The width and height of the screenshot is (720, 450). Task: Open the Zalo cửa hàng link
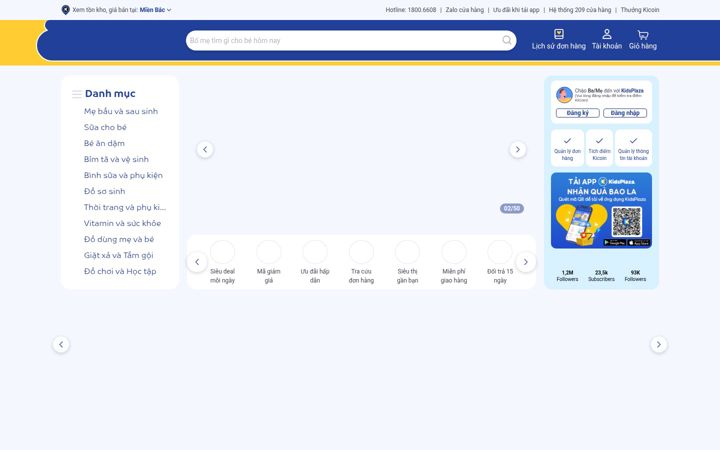pyautogui.click(x=464, y=10)
